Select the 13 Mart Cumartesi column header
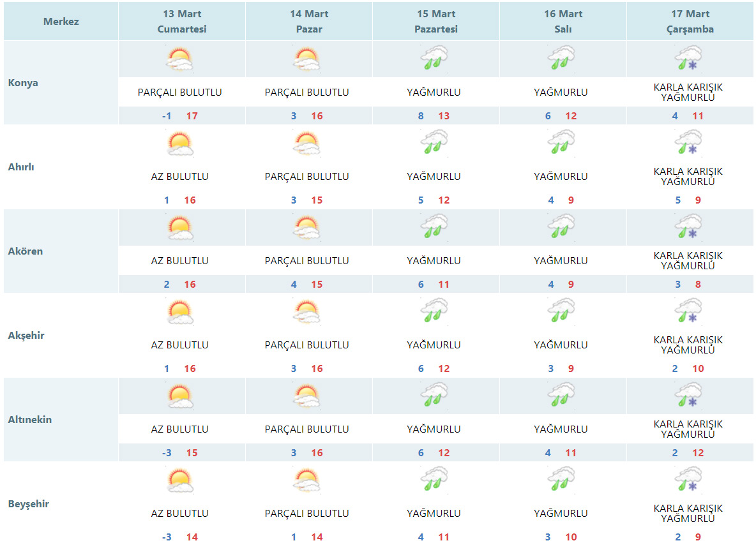Viewport: 756px width, 543px height. pyautogui.click(x=182, y=22)
